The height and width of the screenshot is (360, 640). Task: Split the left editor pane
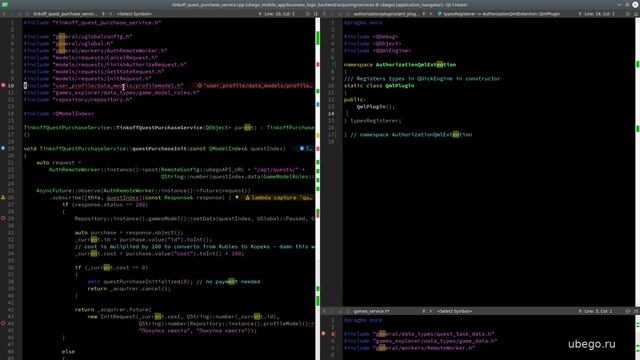tap(308, 14)
